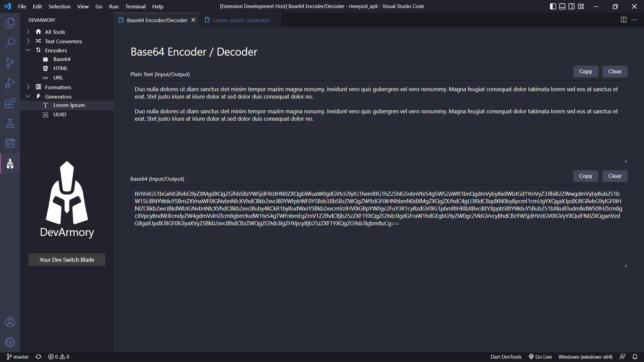Click the Synchronize Changes icon in status bar
Screen dimensions: 644x362
(x=39, y=357)
